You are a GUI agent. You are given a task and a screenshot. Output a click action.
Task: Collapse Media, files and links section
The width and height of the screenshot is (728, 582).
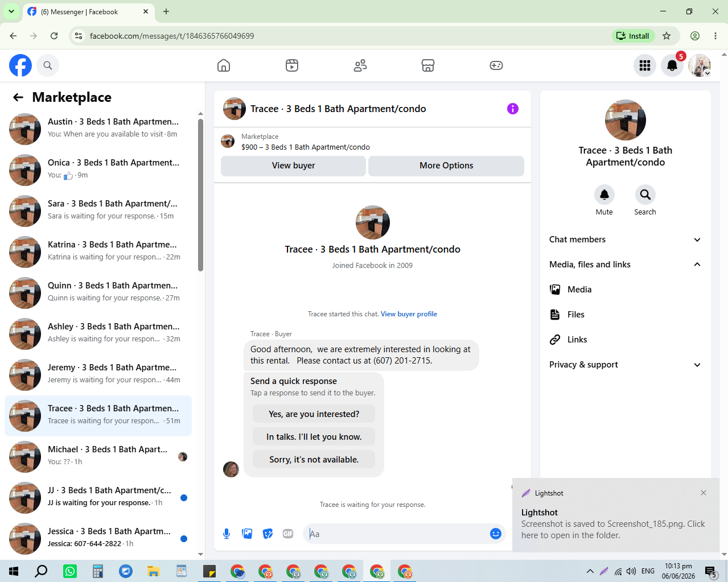tap(625, 265)
